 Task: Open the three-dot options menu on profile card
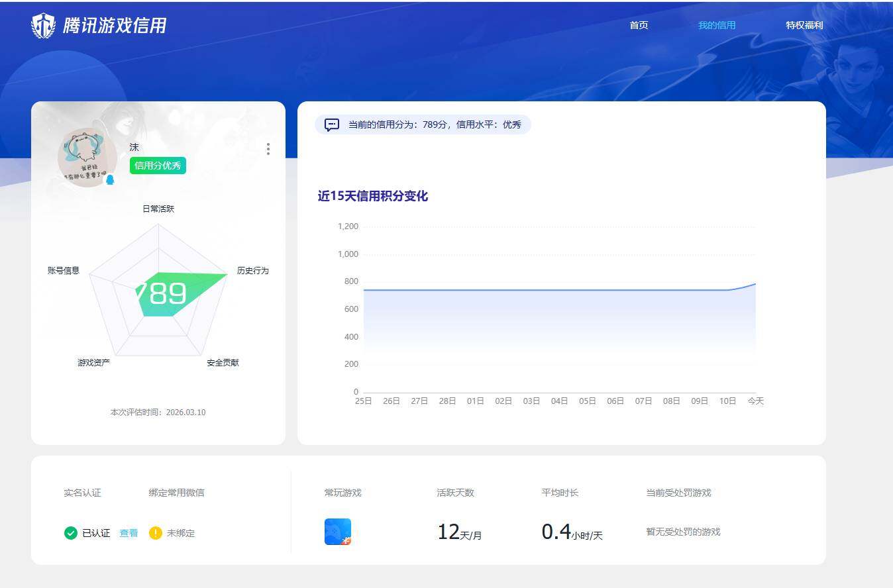268,149
